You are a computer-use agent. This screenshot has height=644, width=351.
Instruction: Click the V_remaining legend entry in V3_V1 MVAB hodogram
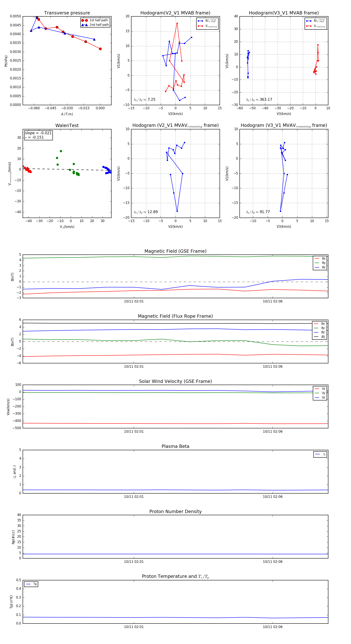coord(316,26)
